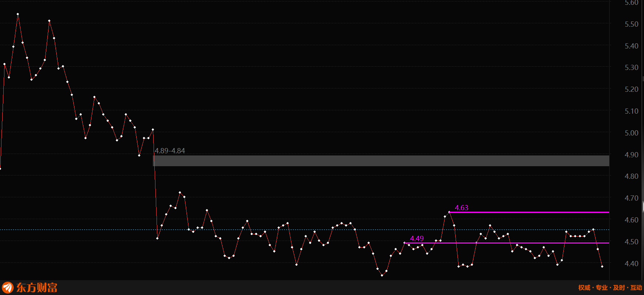
Task: Click the 4.80 price axis label
Action: (x=631, y=176)
